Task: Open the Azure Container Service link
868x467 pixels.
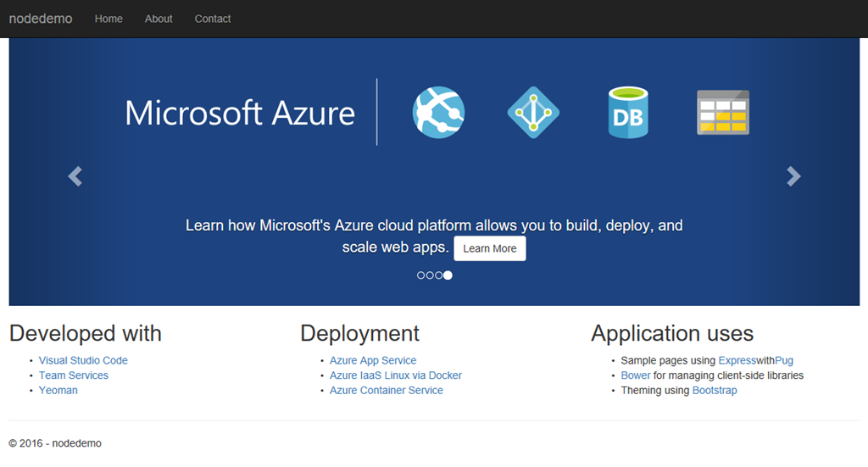Action: click(387, 391)
